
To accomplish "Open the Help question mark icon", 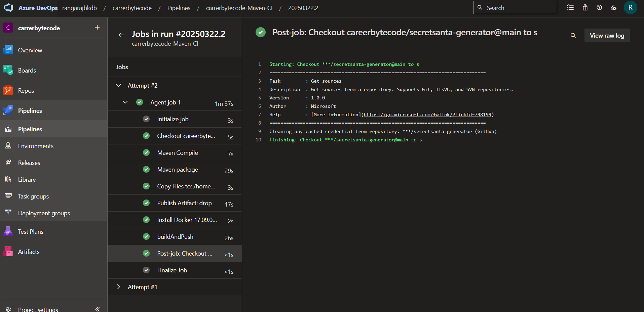I will (x=599, y=7).
